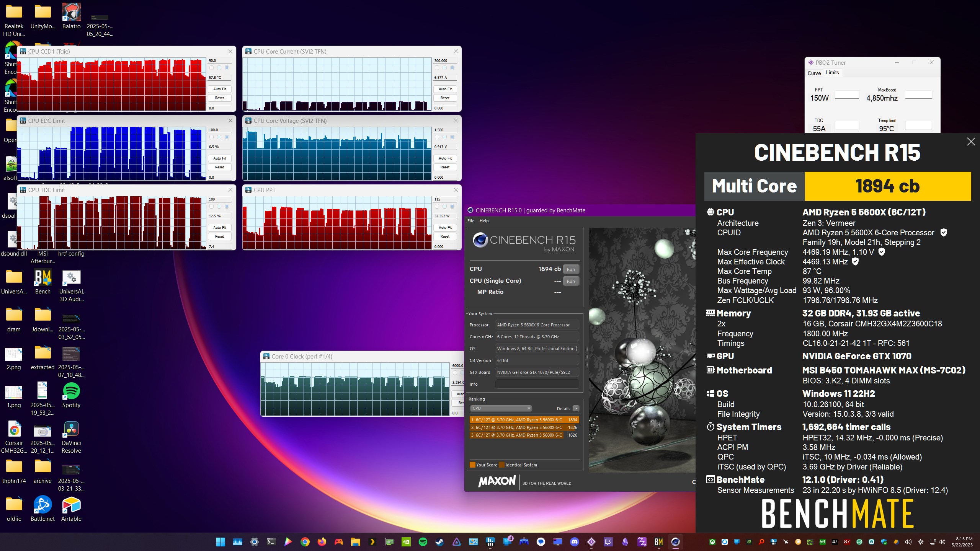980x551 pixels.
Task: Click the green 56 temperature tray icon
Action: (x=822, y=542)
